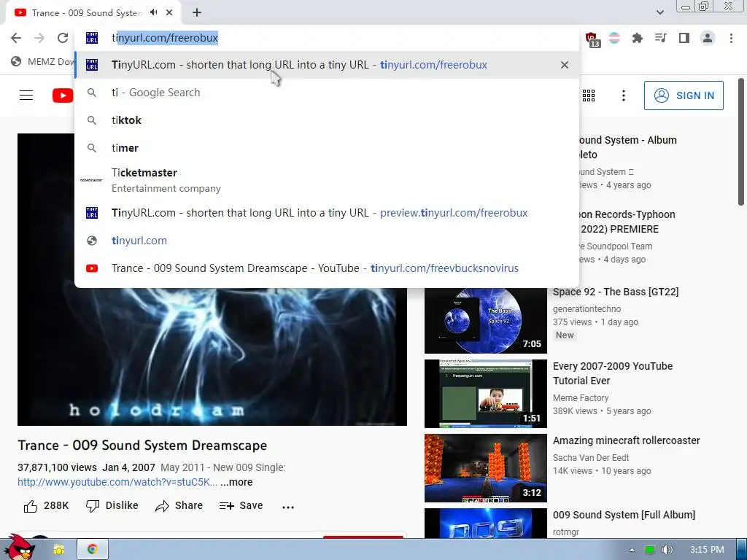Click the uBlock extension icon with badge 13
The image size is (747, 560).
tap(592, 39)
